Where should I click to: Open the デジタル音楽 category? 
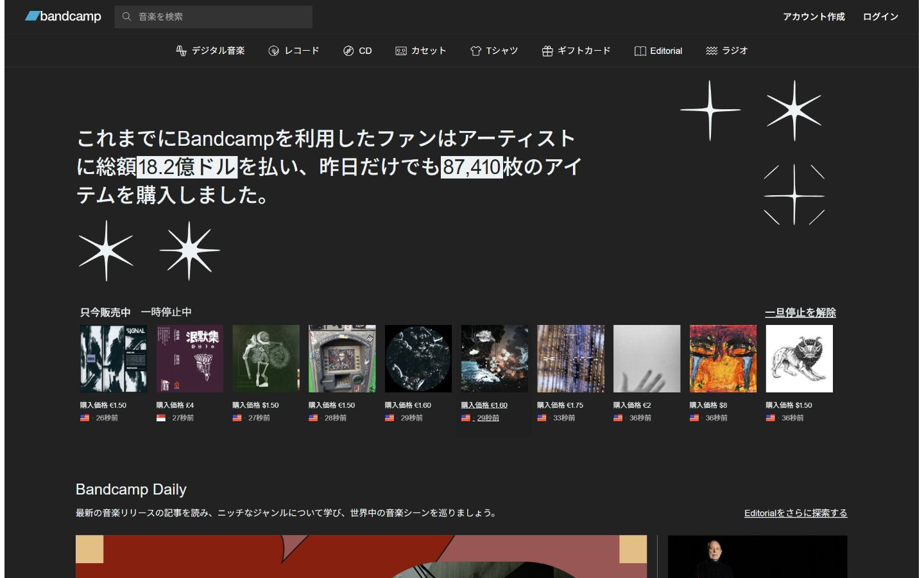210,51
